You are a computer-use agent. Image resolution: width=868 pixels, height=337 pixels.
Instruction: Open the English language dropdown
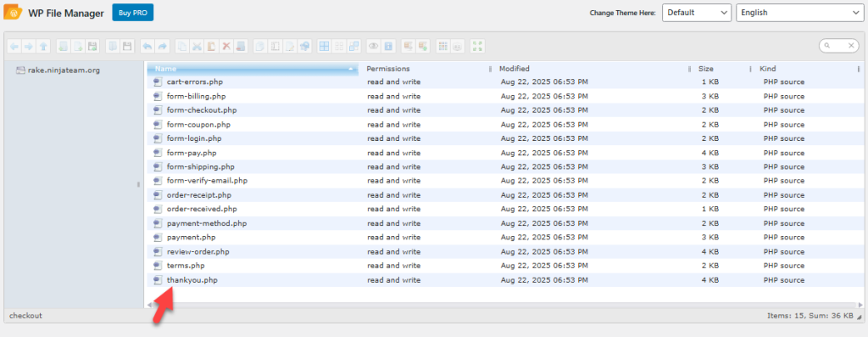click(799, 13)
